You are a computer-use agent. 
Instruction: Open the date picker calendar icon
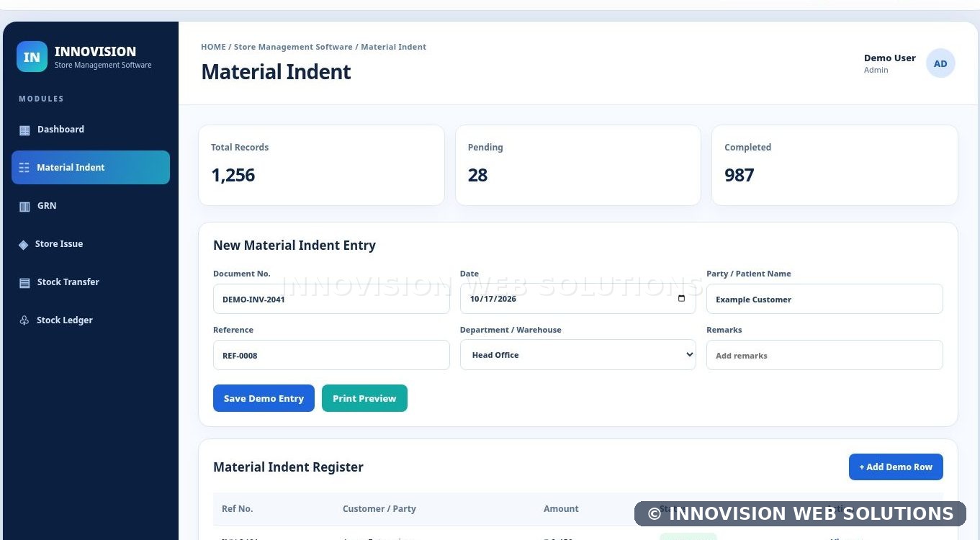point(682,299)
